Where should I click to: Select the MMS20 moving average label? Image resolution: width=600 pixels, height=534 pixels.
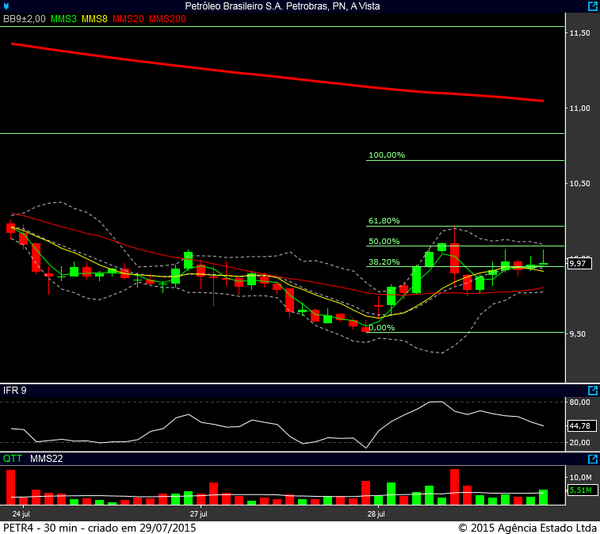(128, 19)
